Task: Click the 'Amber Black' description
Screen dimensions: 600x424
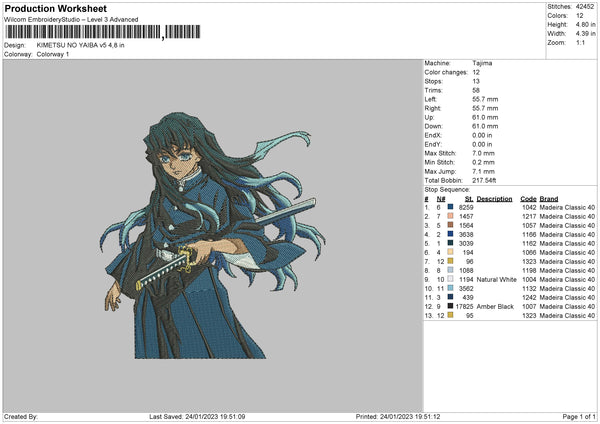Action: click(495, 307)
